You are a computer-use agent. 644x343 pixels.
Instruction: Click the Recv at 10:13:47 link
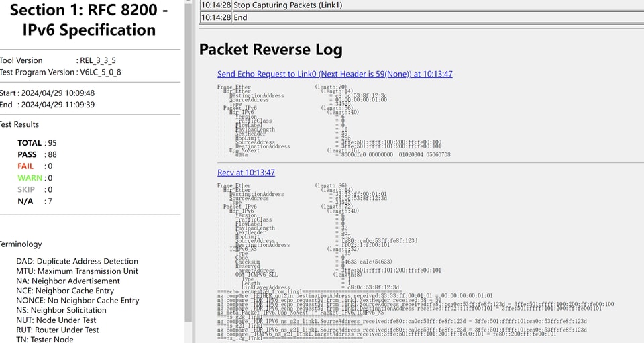[246, 173]
